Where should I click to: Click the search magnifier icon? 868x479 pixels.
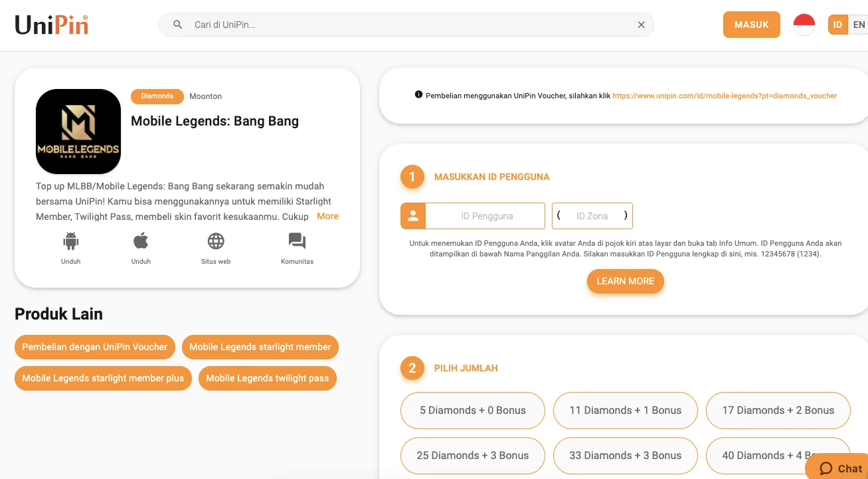pyautogui.click(x=178, y=25)
